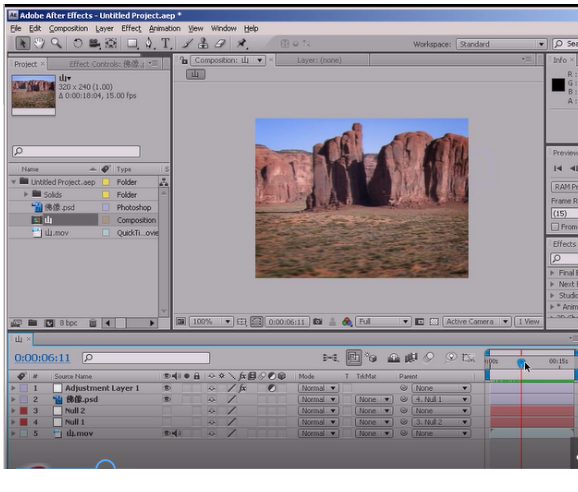Select the Zoom magnifier tool
The width and height of the screenshot is (578, 492).
click(56, 43)
